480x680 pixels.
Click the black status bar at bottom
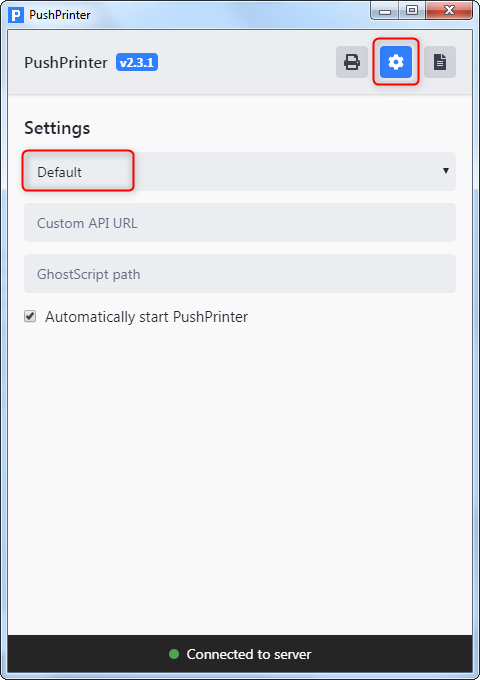point(240,654)
